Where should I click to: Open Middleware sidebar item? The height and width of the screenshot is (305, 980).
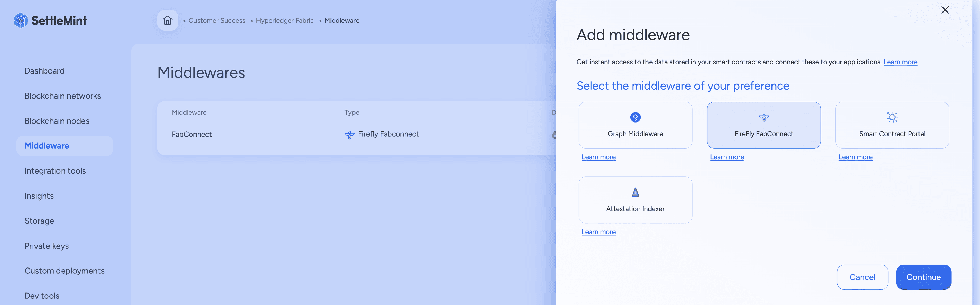[x=65, y=146]
